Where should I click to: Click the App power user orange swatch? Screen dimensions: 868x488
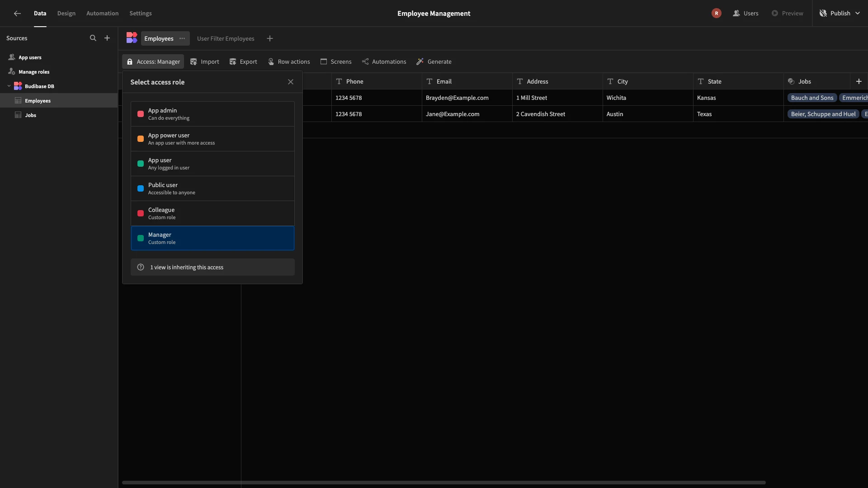coord(141,139)
